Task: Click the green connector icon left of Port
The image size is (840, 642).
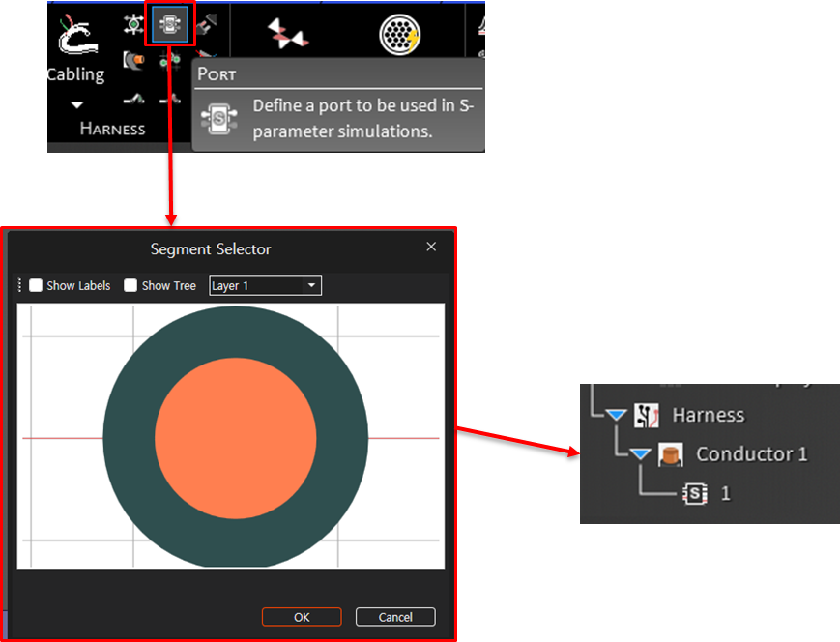Action: coord(134,23)
